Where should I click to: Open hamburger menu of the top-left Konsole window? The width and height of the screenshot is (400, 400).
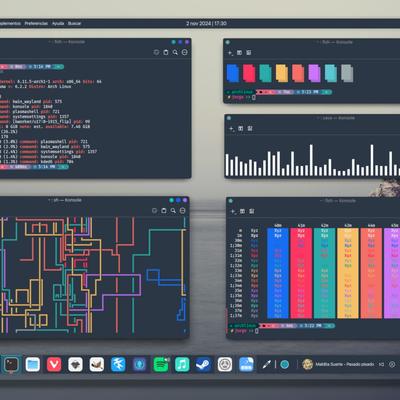pyautogui.click(x=185, y=52)
